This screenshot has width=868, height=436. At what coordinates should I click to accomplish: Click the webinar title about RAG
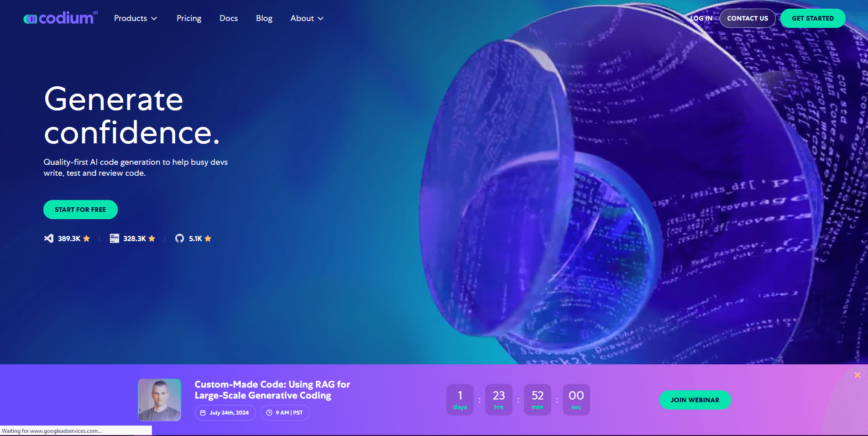(272, 390)
